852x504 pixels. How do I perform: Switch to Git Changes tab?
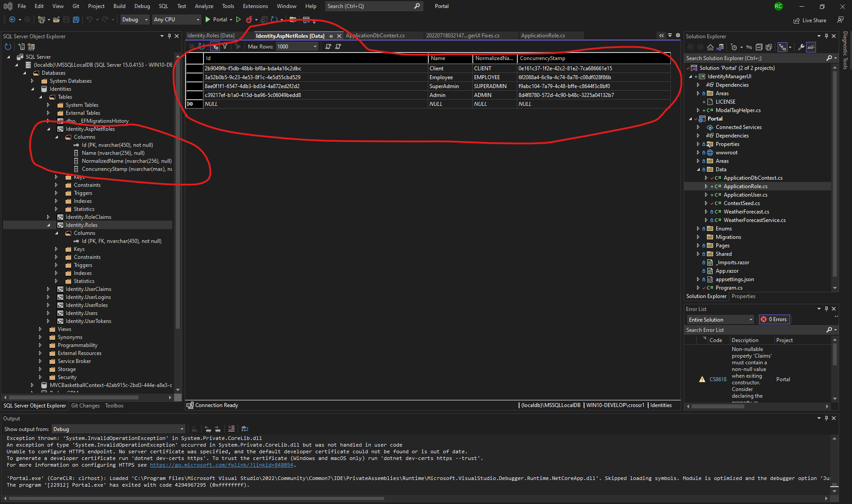pos(85,406)
